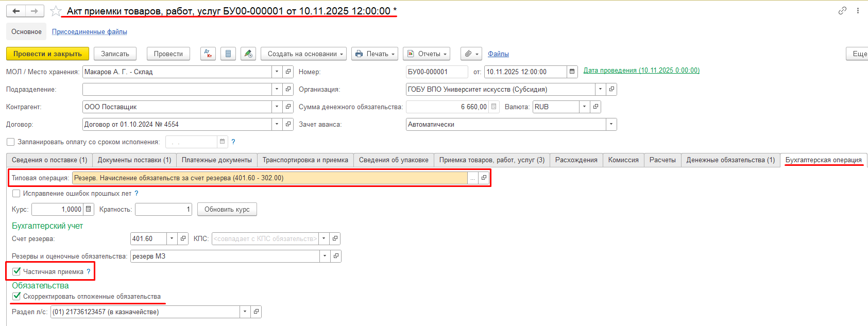Click the Обновить курс button

227,209
